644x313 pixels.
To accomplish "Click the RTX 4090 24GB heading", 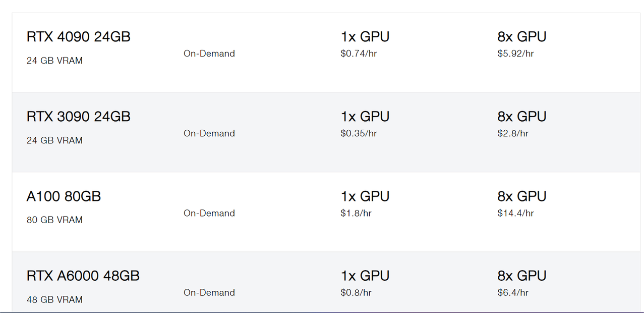I will pos(78,37).
